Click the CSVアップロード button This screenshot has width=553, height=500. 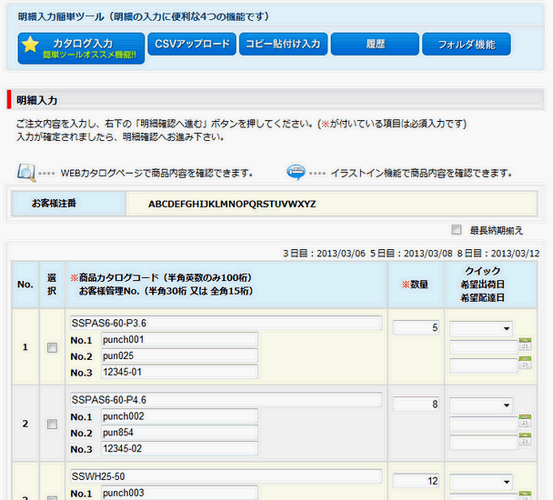point(192,44)
